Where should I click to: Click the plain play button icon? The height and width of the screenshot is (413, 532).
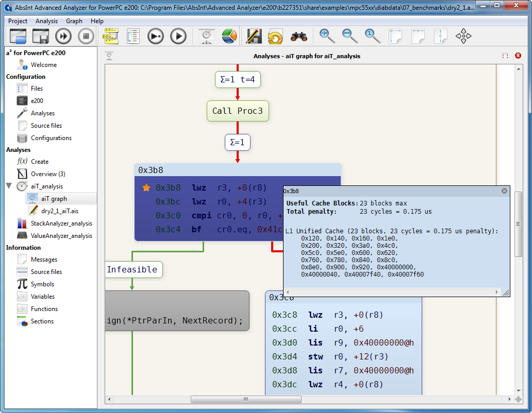point(178,36)
